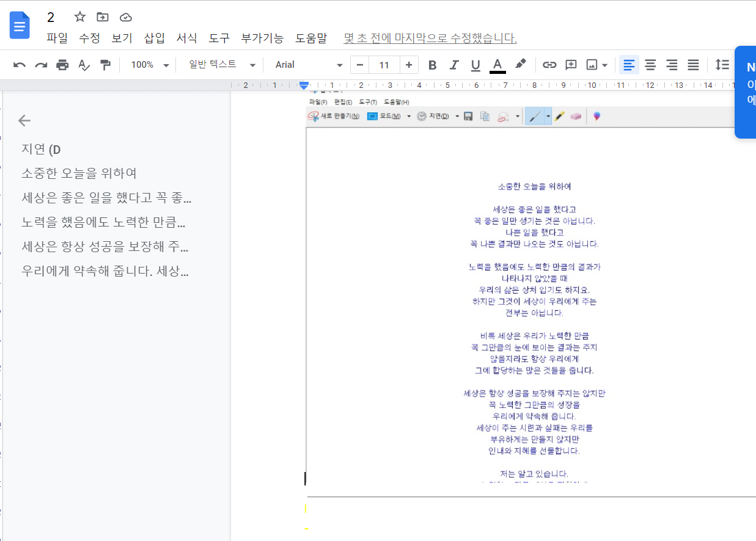Click the left indent marker on ruler
The height and width of the screenshot is (541, 756).
(x=304, y=86)
